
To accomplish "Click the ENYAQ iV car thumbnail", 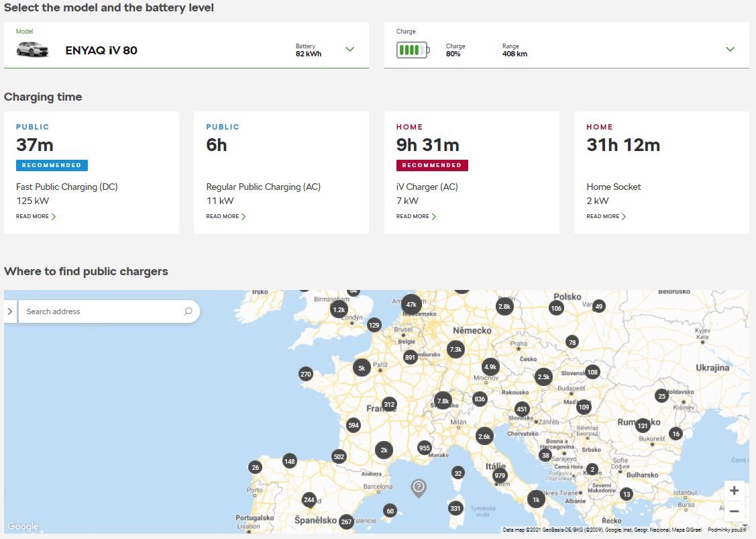I will (x=32, y=49).
